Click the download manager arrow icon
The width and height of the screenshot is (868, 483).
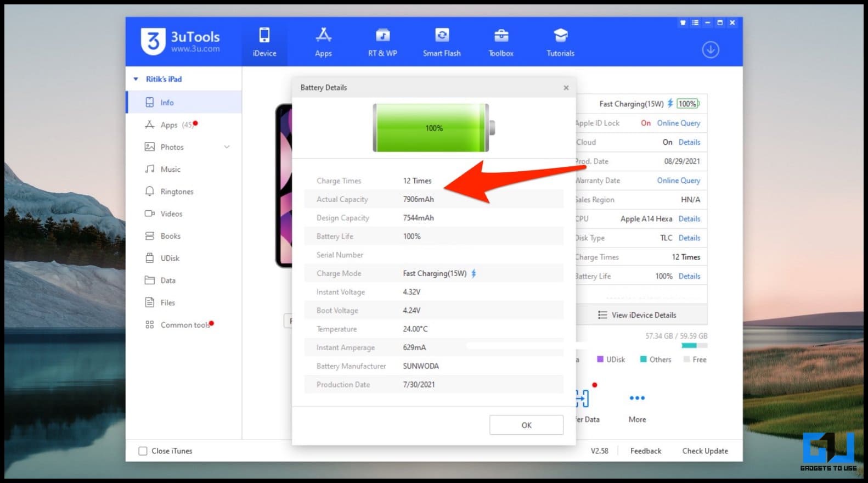(x=711, y=50)
